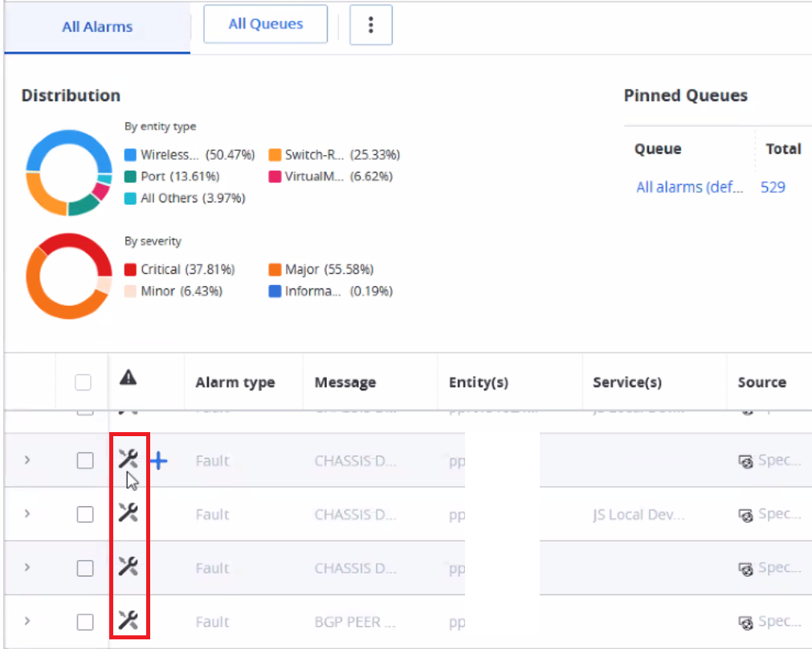Viewport: 812px width, 649px height.
Task: Open the All alarms default queue link
Action: click(x=689, y=187)
